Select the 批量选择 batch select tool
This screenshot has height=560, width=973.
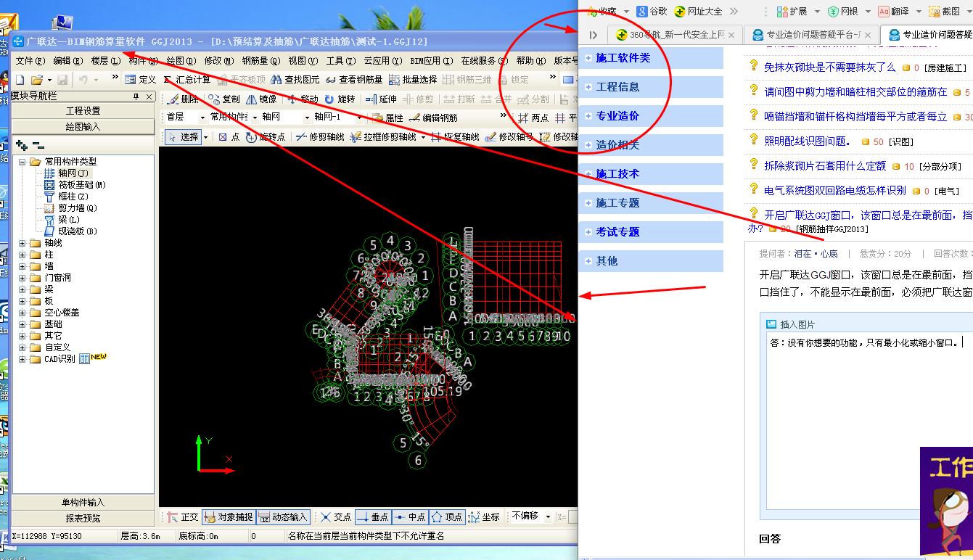[x=413, y=80]
